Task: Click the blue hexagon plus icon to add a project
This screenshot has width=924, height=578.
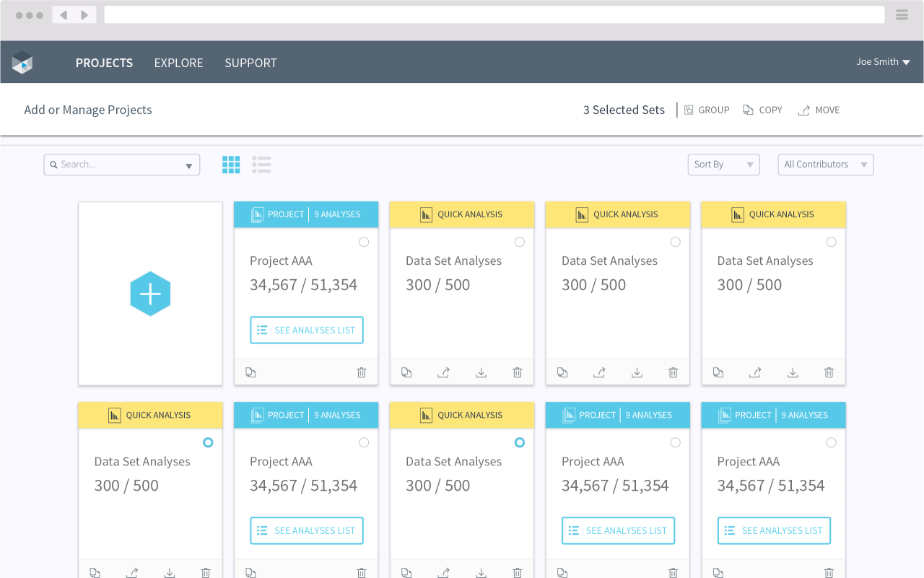Action: coord(150,294)
